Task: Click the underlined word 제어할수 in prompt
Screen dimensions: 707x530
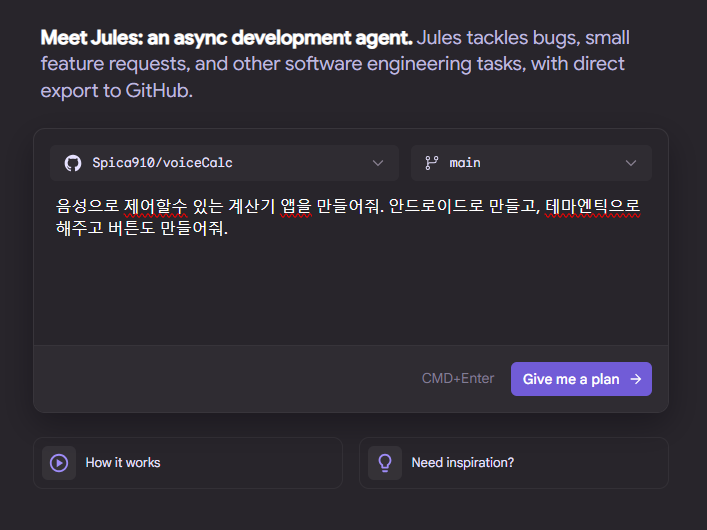Action: (x=155, y=207)
